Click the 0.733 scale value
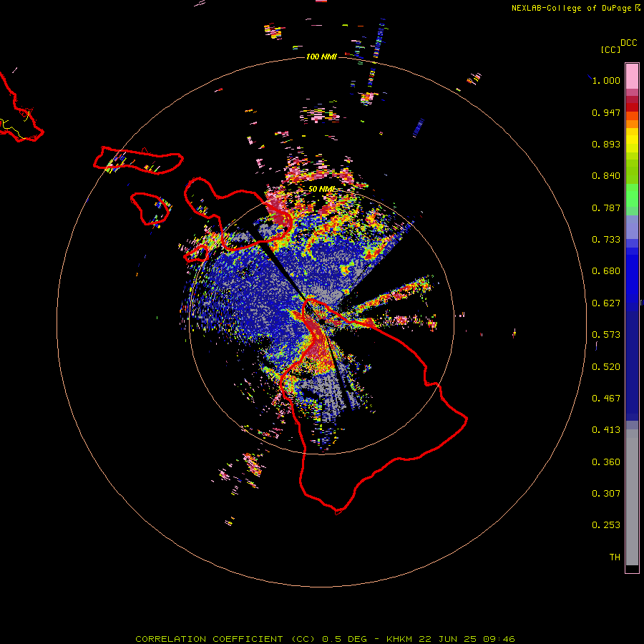This screenshot has width=644, height=644. point(606,240)
